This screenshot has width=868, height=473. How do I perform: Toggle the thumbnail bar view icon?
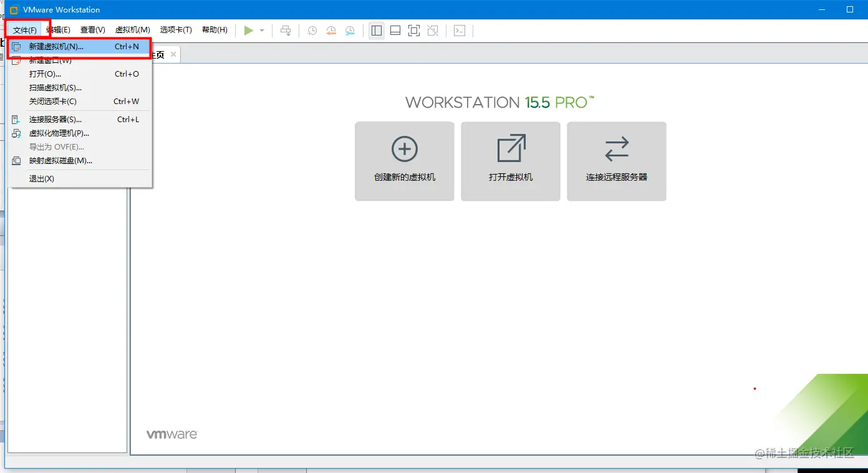395,31
